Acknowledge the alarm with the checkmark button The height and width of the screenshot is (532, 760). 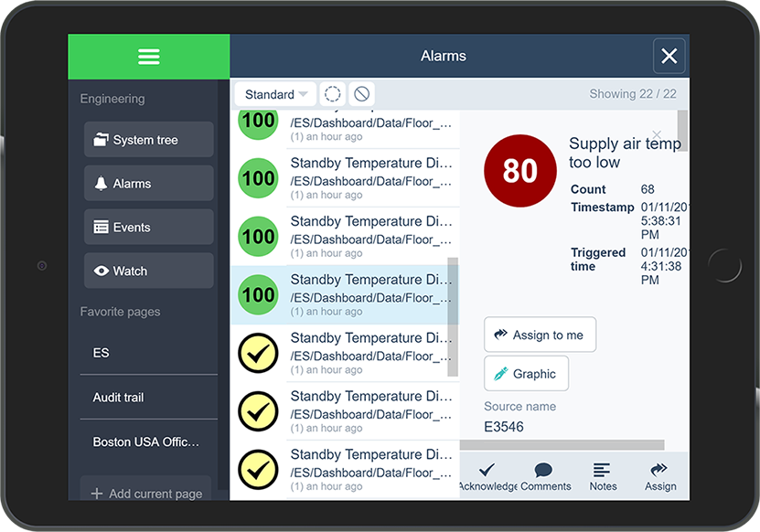tap(487, 477)
